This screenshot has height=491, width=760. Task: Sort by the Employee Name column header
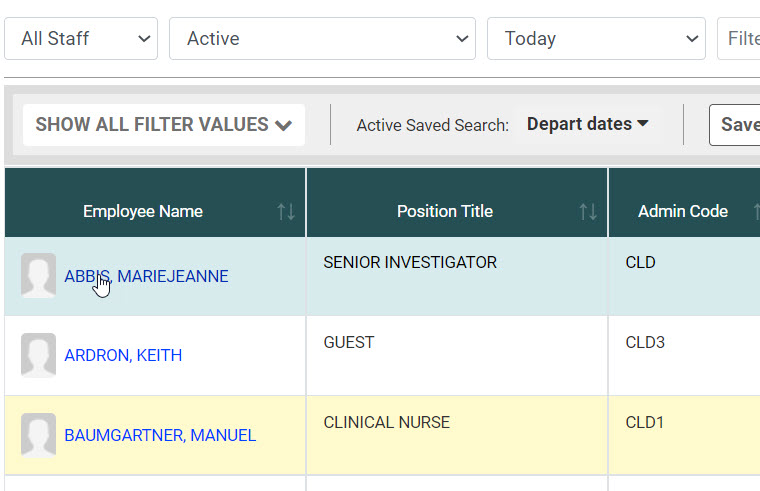[x=143, y=212]
